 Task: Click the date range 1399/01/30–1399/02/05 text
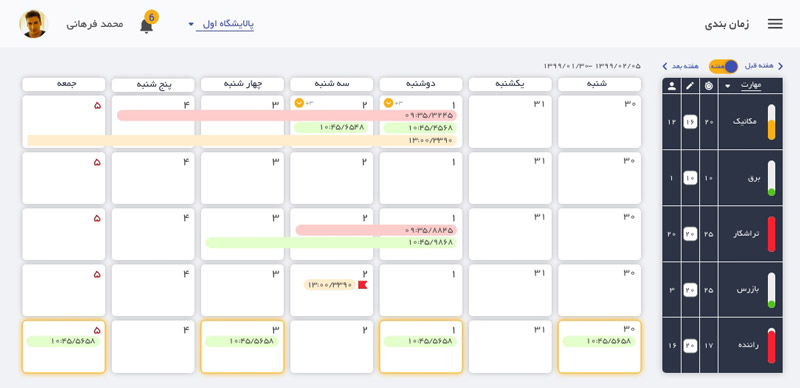[592, 66]
